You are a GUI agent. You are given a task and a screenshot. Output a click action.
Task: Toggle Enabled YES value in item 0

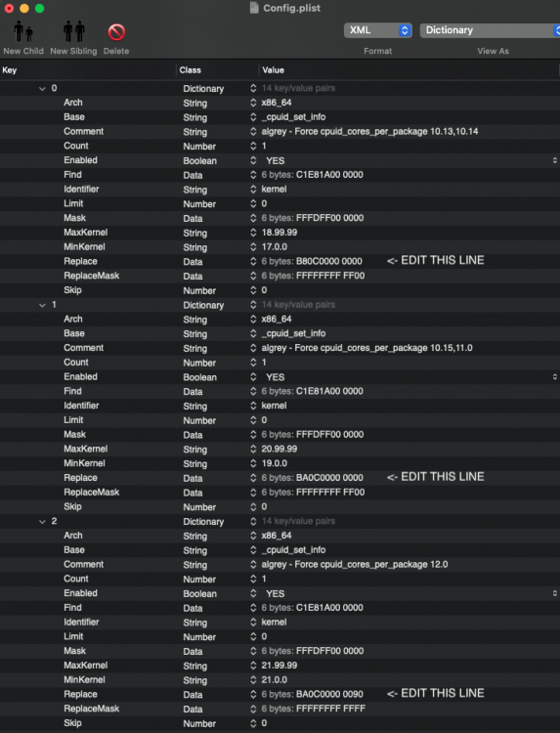pos(275,160)
